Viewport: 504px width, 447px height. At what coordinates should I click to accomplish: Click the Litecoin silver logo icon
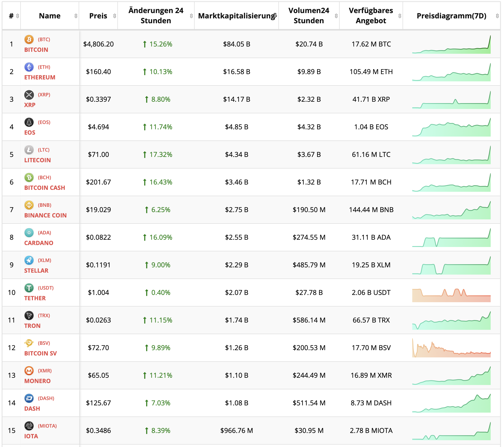coord(29,150)
